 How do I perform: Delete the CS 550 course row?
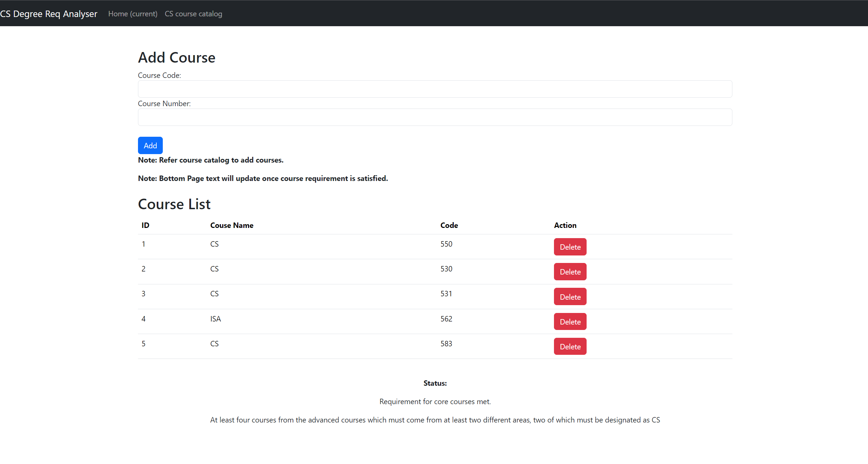point(570,247)
